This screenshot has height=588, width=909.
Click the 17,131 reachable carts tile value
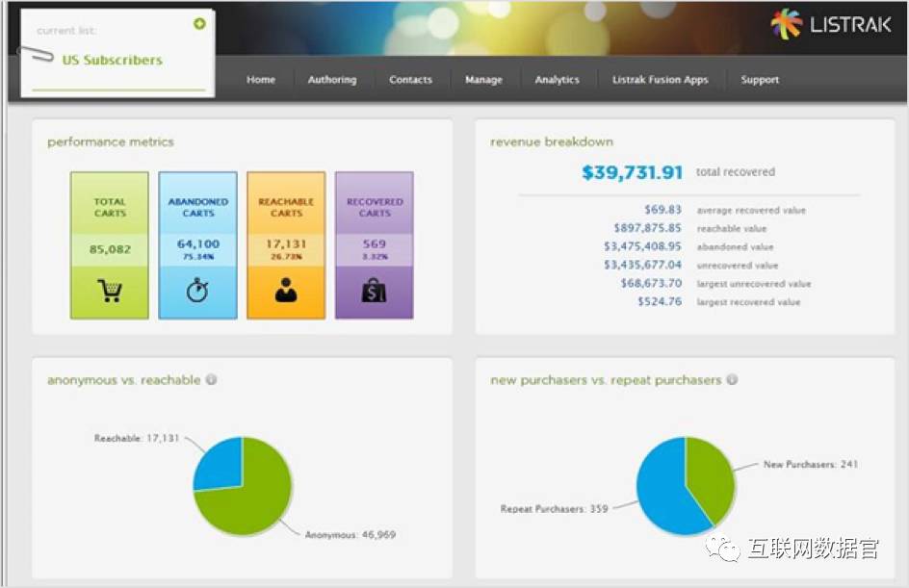point(286,243)
